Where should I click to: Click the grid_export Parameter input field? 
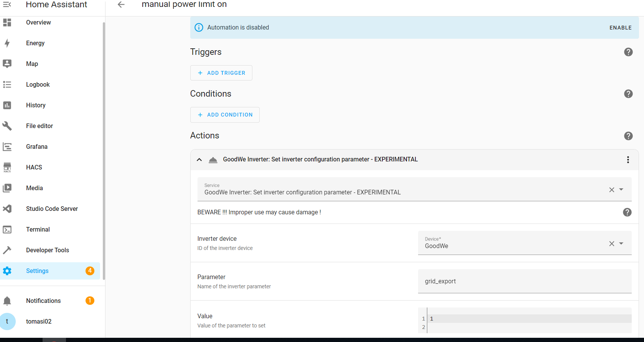point(525,281)
